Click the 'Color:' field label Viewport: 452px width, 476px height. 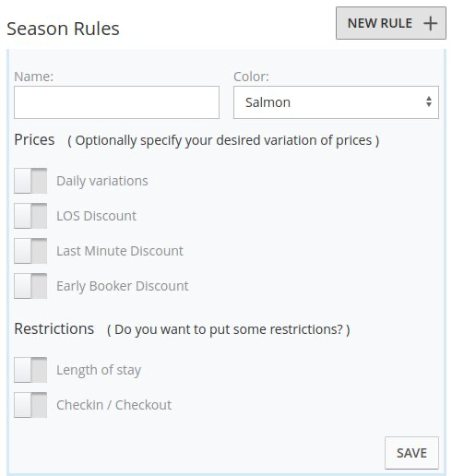(251, 77)
